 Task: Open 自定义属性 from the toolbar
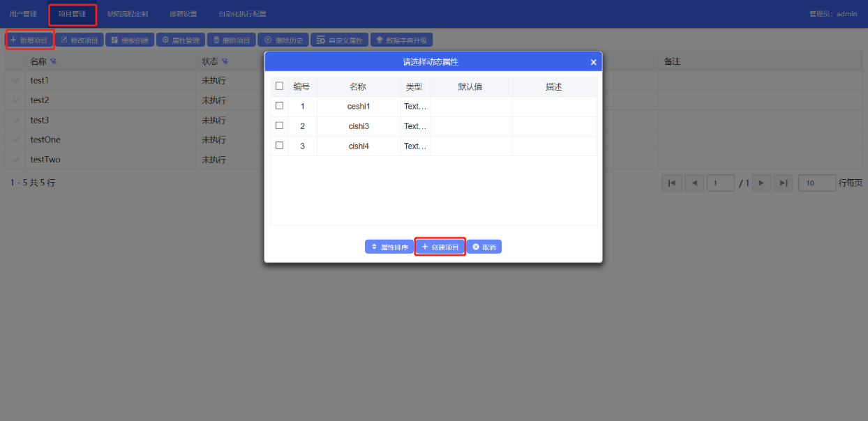pos(338,40)
